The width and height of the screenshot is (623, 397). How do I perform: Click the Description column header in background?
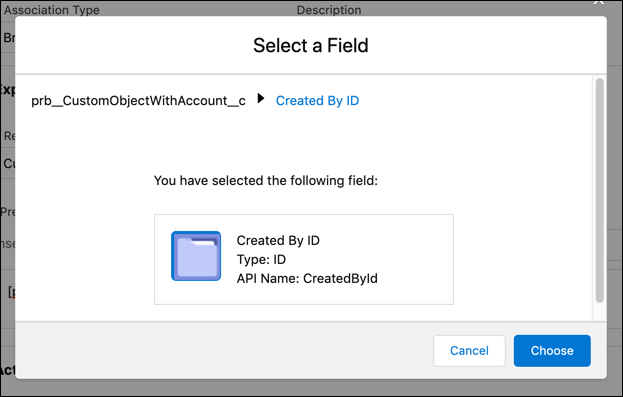click(x=329, y=10)
